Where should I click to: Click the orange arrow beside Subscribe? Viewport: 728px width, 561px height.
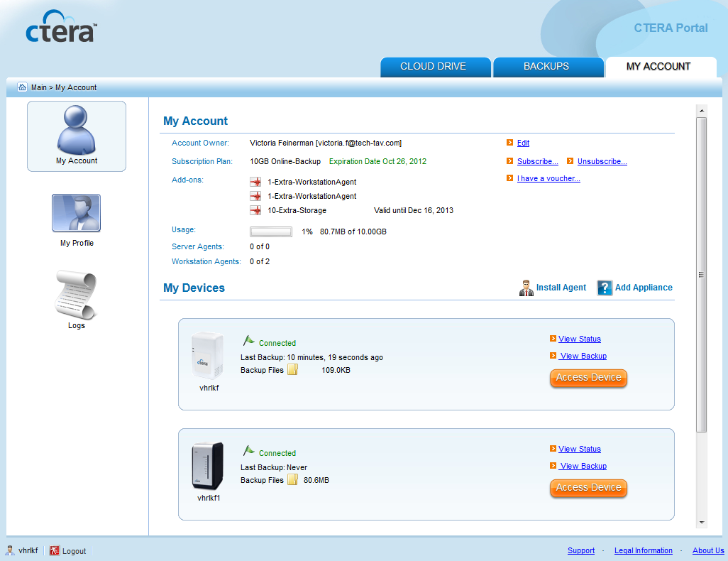[509, 161]
